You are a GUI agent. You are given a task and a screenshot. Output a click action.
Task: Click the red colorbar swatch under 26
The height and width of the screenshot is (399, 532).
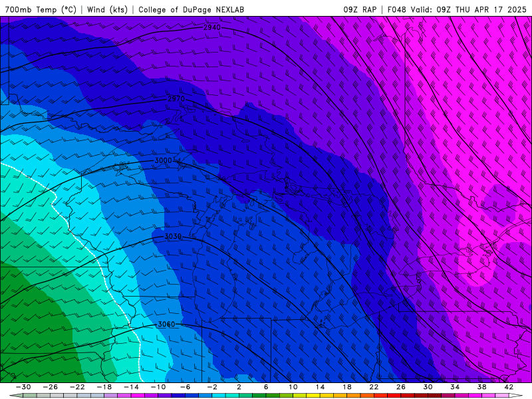394,396
